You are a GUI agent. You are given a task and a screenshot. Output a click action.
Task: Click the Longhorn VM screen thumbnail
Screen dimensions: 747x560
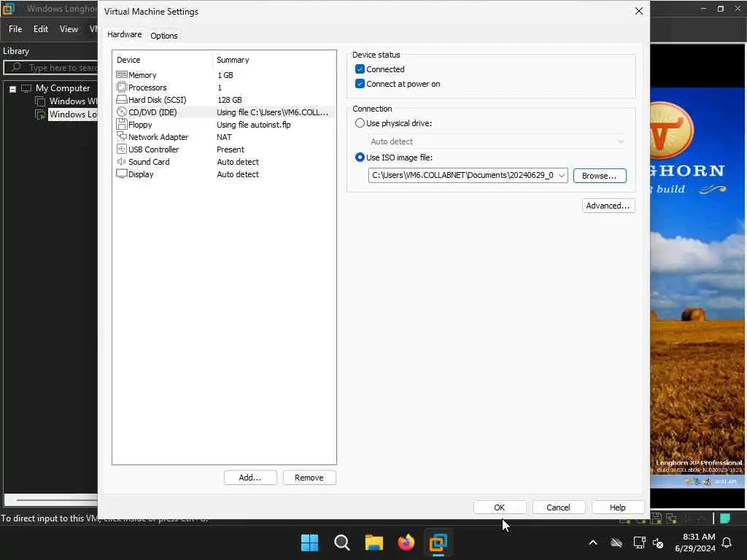(x=698, y=287)
